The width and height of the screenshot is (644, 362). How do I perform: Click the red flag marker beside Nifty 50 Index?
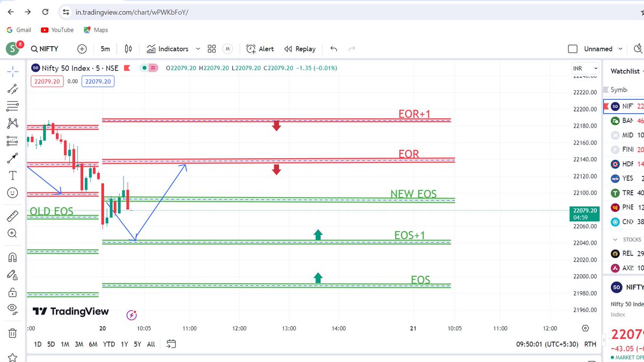pos(127,68)
